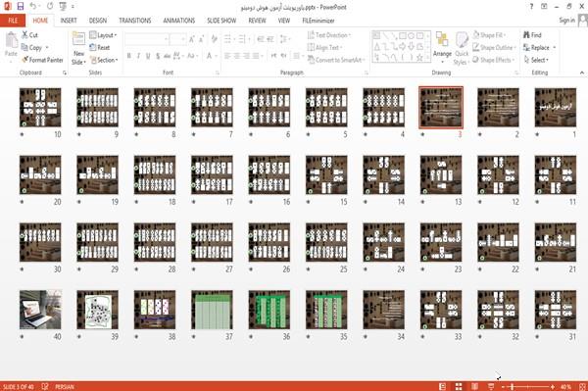Select slide 39 thumbnail
The image size is (588, 391).
tap(97, 310)
